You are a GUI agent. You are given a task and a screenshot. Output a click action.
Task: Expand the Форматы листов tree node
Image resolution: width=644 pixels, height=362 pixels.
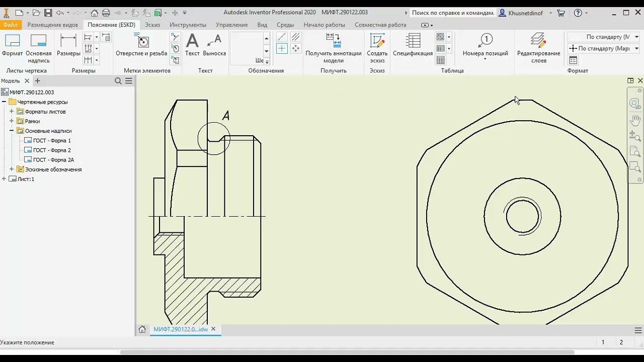12,112
